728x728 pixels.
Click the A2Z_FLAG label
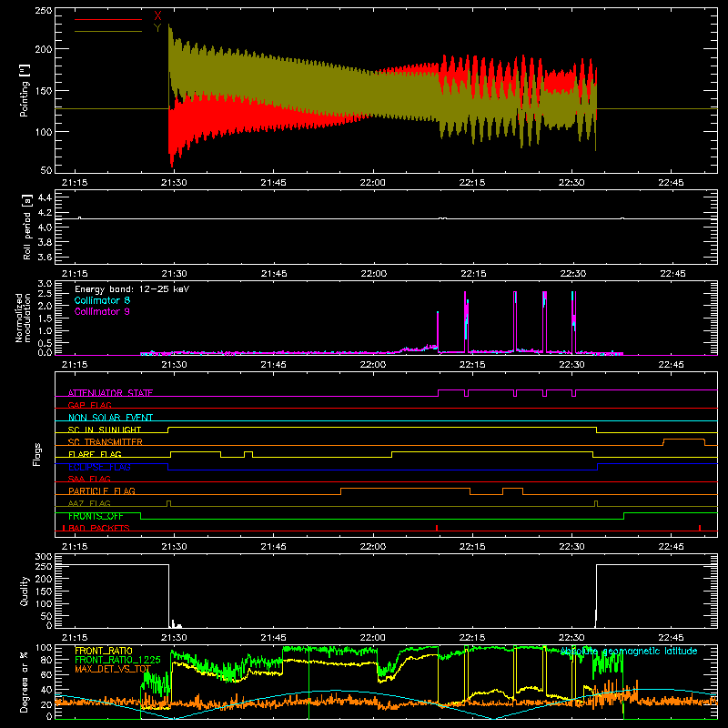89,503
